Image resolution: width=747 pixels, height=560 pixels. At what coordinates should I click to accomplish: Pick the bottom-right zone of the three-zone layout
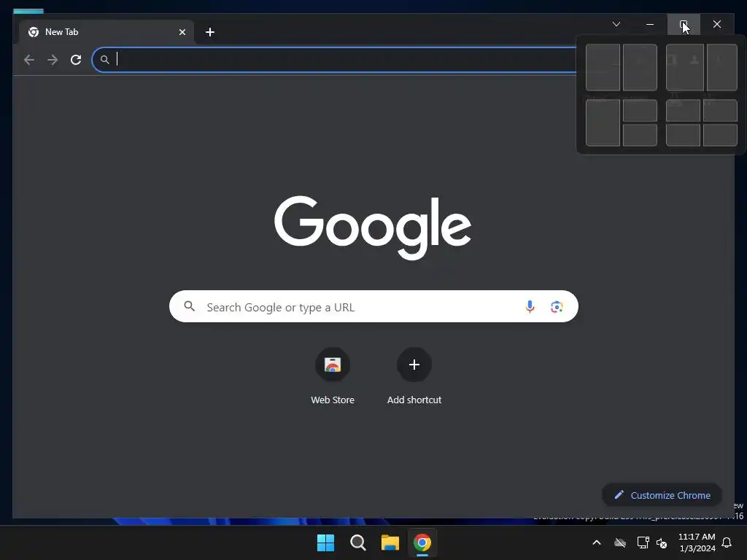click(640, 135)
